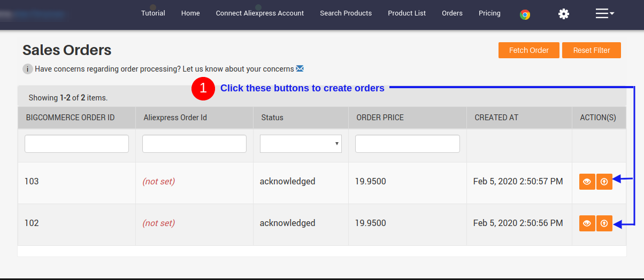Focus the BigCommerce Order ID filter field

tap(76, 144)
